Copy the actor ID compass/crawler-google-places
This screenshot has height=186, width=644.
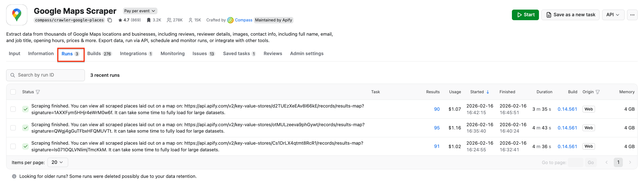click(x=109, y=20)
